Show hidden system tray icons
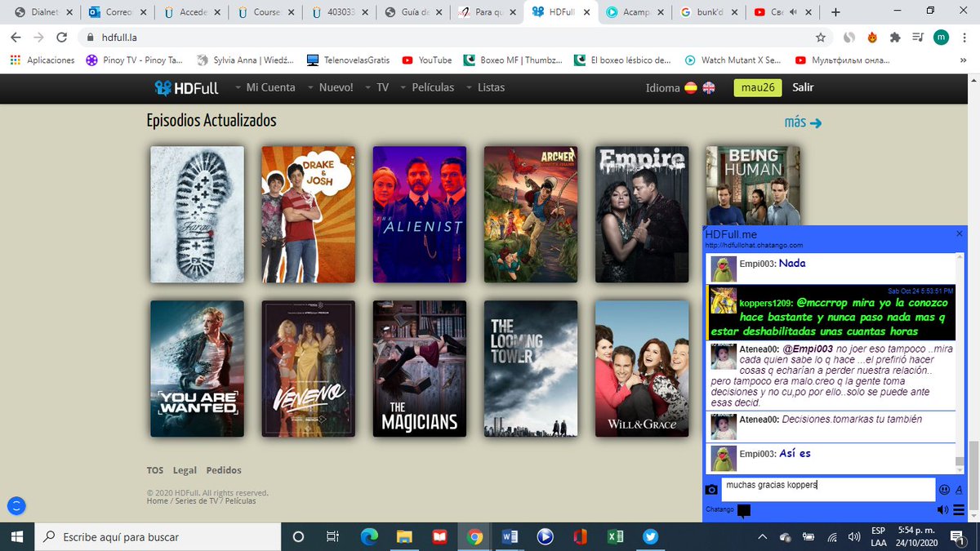Screen dimensions: 980x551 point(762,536)
